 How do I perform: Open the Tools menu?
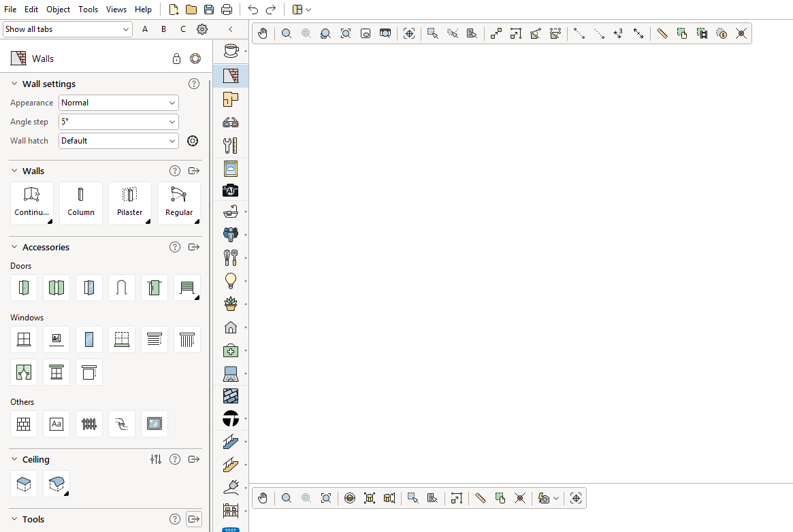(x=88, y=10)
